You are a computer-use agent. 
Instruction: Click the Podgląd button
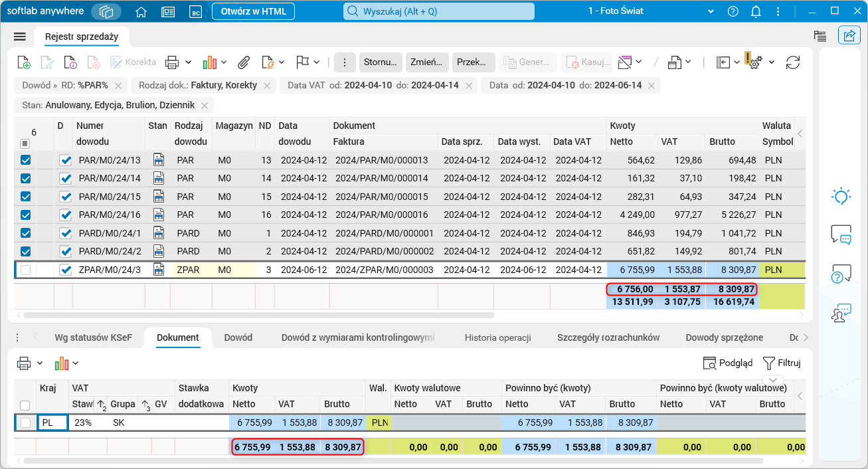pyautogui.click(x=728, y=363)
